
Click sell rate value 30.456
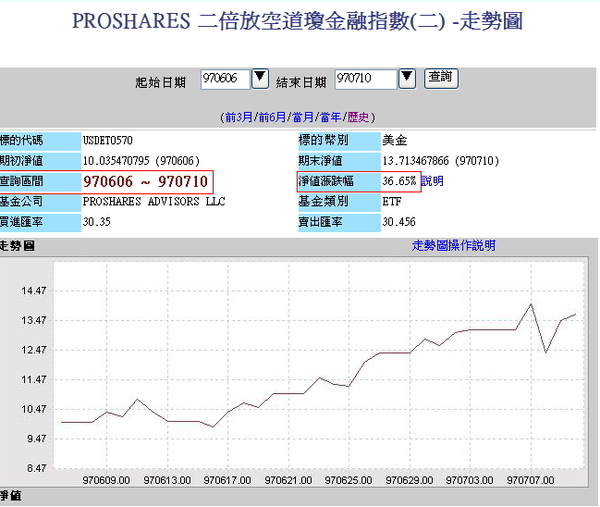point(399,222)
